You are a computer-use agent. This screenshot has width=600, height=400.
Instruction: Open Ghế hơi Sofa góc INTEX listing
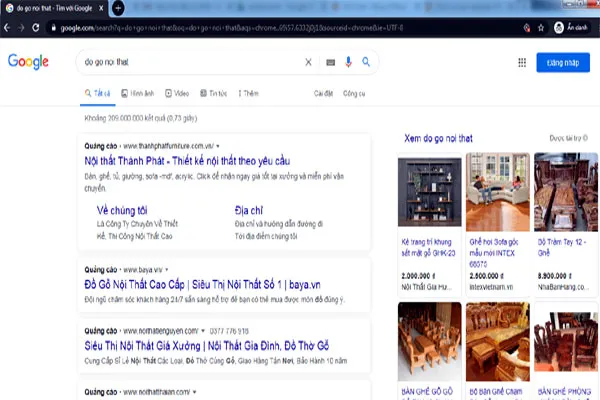pos(494,253)
